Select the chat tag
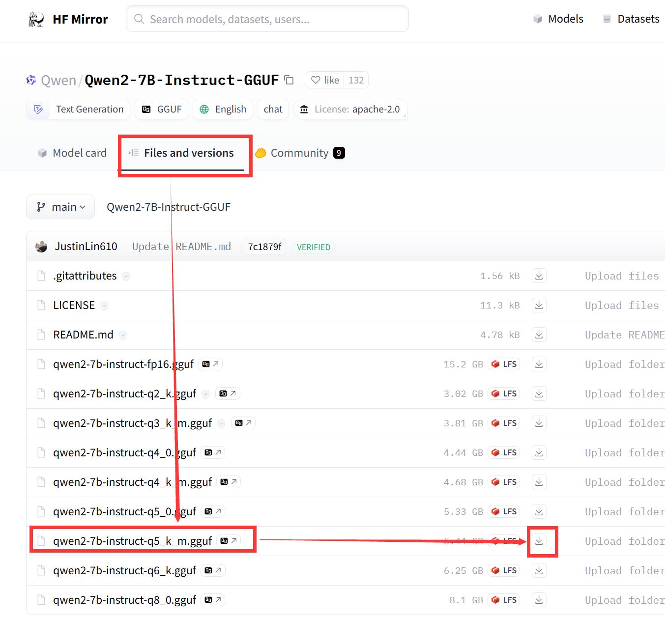Image resolution: width=665 pixels, height=644 pixels. pyautogui.click(x=273, y=109)
